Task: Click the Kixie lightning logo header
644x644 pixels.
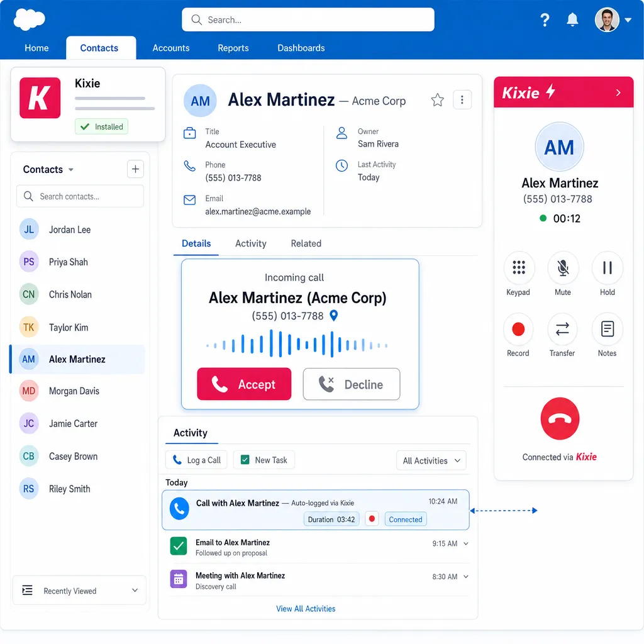Action: click(529, 92)
